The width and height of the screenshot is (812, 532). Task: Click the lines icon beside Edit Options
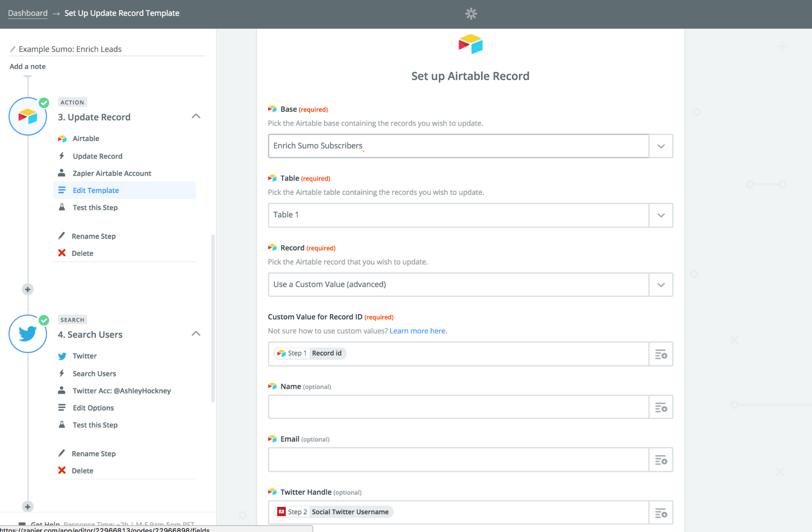point(62,407)
